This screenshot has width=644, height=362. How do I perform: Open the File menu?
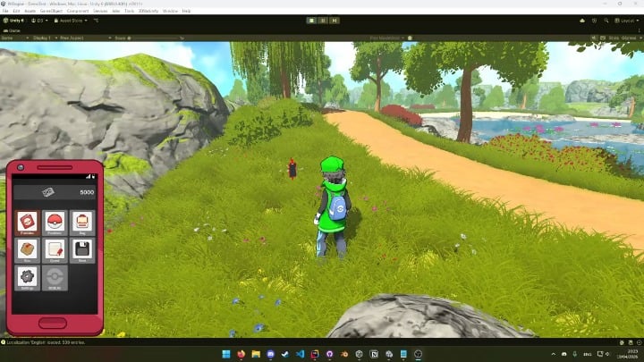(x=5, y=11)
